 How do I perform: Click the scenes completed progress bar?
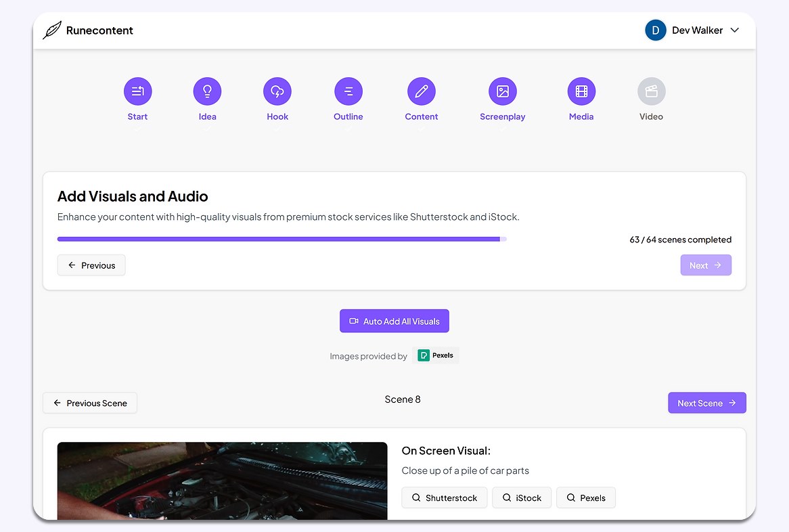click(281, 239)
